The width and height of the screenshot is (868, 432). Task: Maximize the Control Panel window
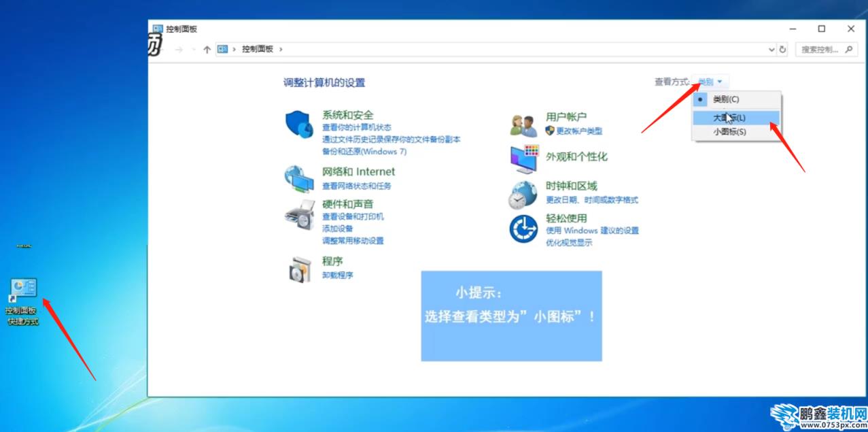pyautogui.click(x=822, y=29)
